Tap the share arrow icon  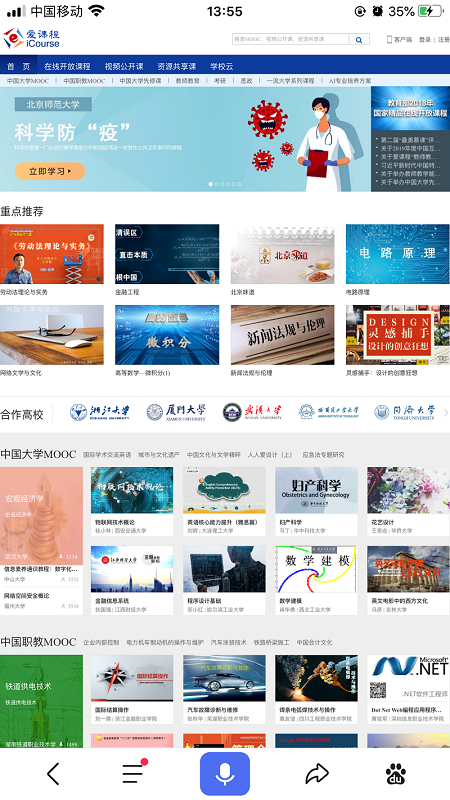pos(317,773)
